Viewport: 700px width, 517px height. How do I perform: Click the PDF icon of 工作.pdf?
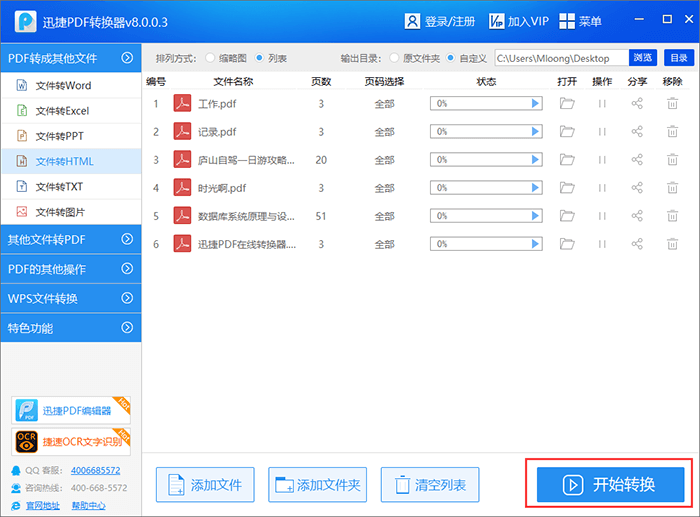182,104
